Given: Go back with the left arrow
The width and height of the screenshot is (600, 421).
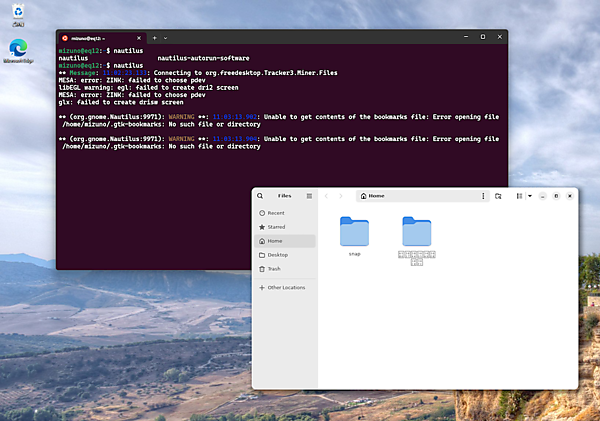Looking at the screenshot, I should point(327,196).
